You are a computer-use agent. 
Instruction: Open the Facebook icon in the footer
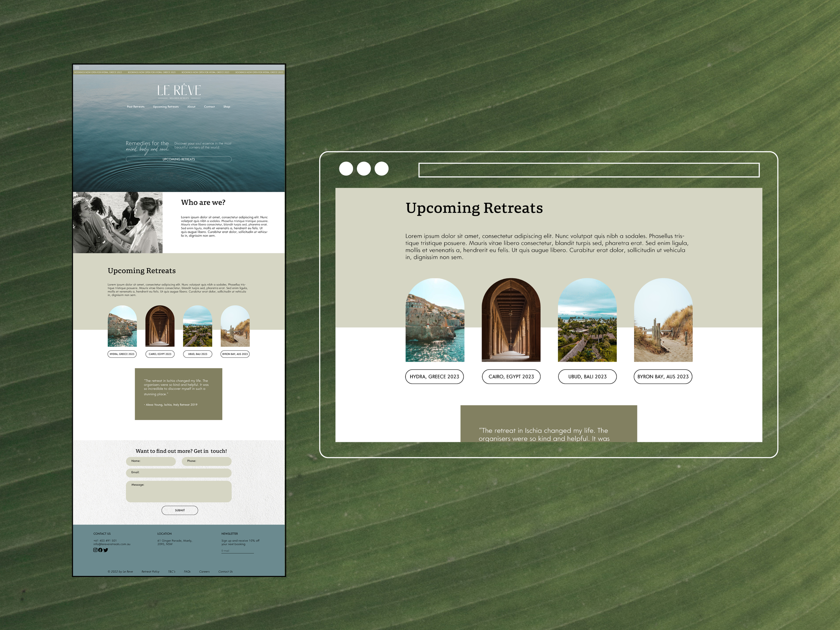point(100,550)
